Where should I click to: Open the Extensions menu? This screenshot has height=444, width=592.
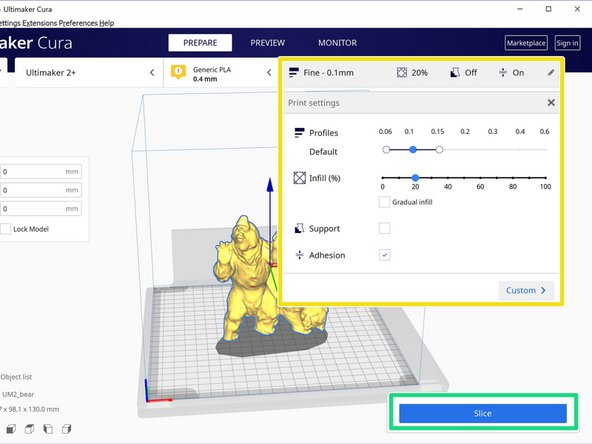39,23
